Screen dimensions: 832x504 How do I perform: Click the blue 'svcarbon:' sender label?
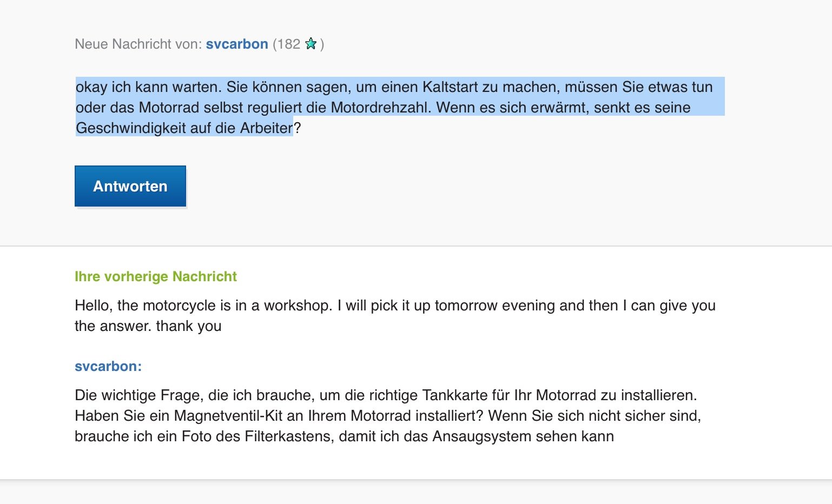point(108,366)
